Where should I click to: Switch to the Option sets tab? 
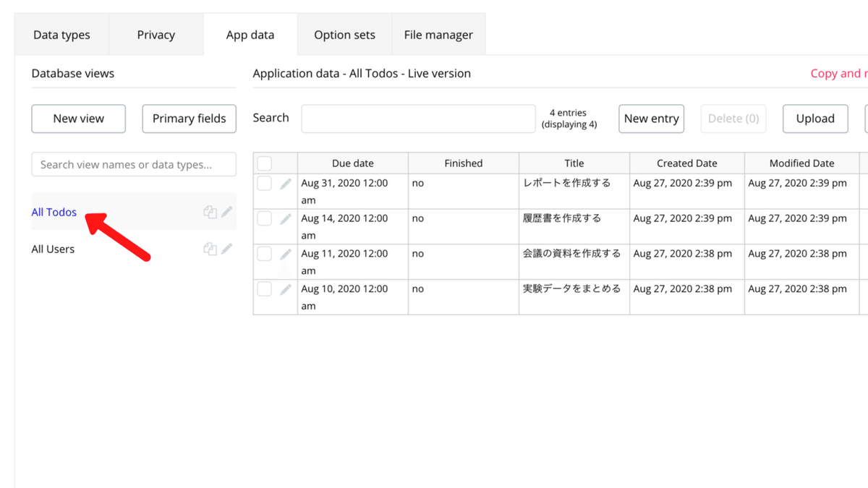(x=344, y=34)
